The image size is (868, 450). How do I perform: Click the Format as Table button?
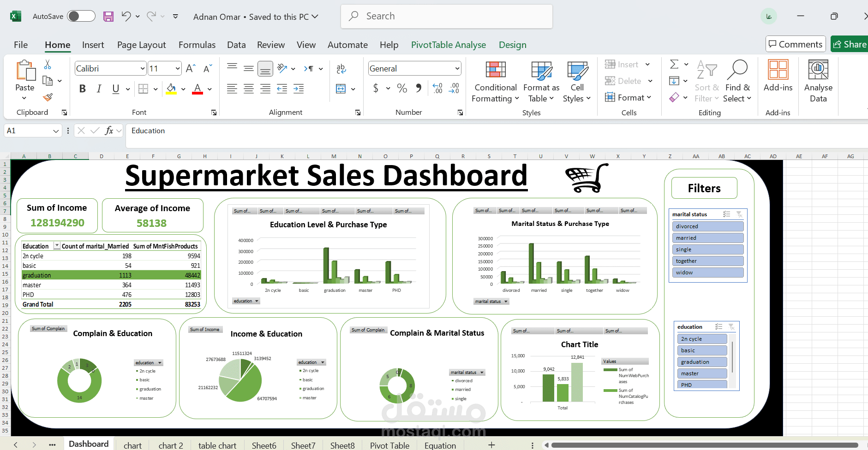click(x=541, y=81)
